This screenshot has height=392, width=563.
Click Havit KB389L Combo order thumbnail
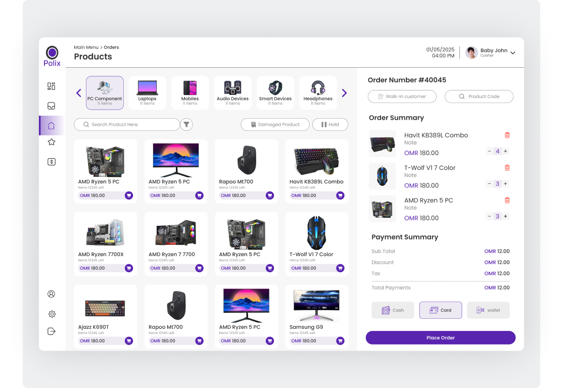[x=383, y=143]
